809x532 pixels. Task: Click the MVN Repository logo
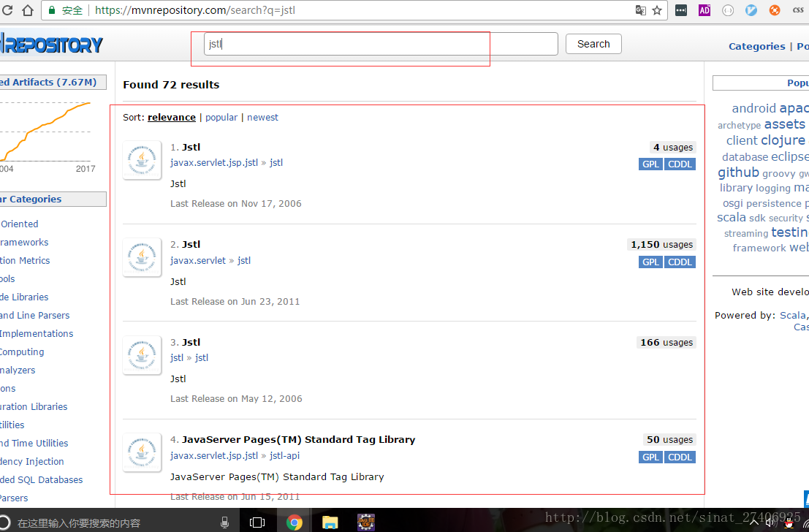point(52,45)
